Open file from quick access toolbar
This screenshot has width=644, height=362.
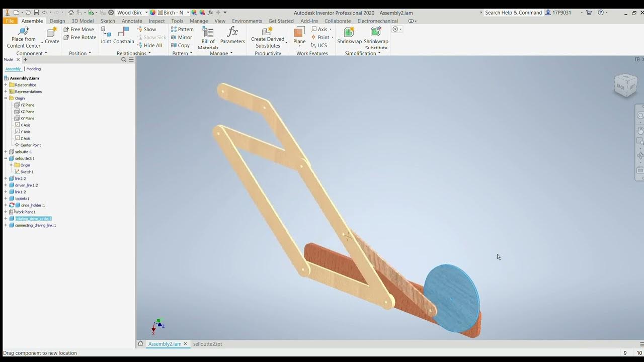coord(28,13)
